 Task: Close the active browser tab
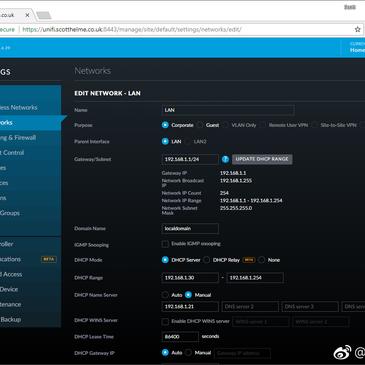click(27, 15)
